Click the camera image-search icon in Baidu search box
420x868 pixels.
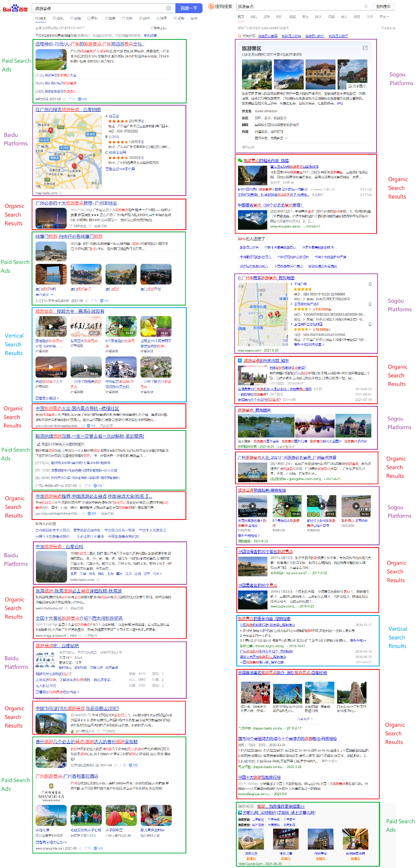click(x=168, y=8)
